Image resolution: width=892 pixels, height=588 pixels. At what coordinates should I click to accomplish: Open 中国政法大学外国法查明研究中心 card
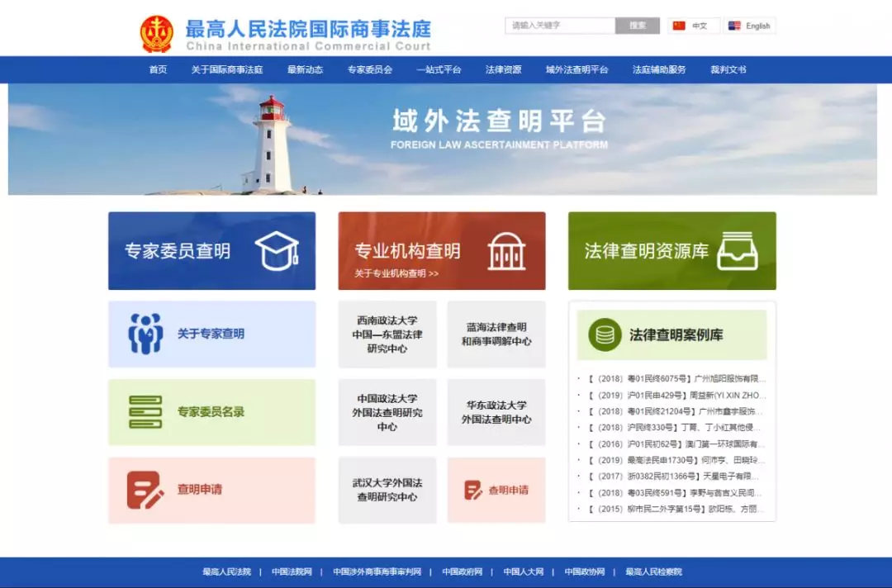[387, 412]
